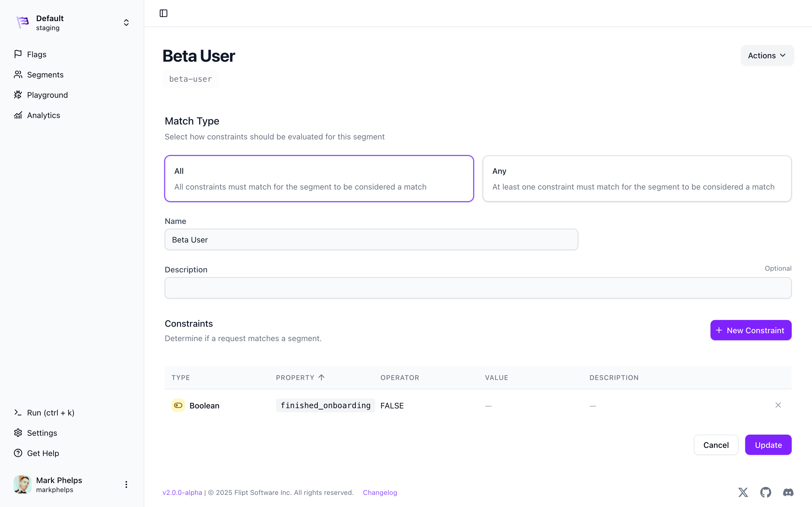Image resolution: width=812 pixels, height=507 pixels.
Task: Go to Flags in sidebar
Action: click(x=37, y=54)
